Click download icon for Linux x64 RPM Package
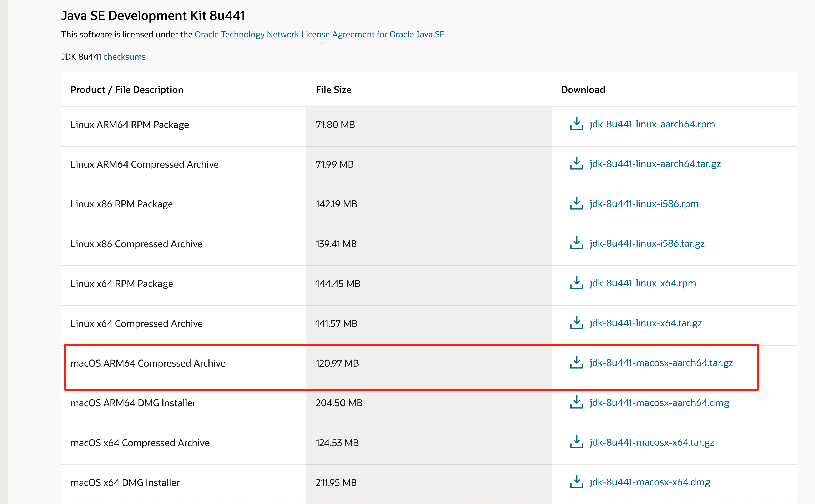 pyautogui.click(x=576, y=283)
